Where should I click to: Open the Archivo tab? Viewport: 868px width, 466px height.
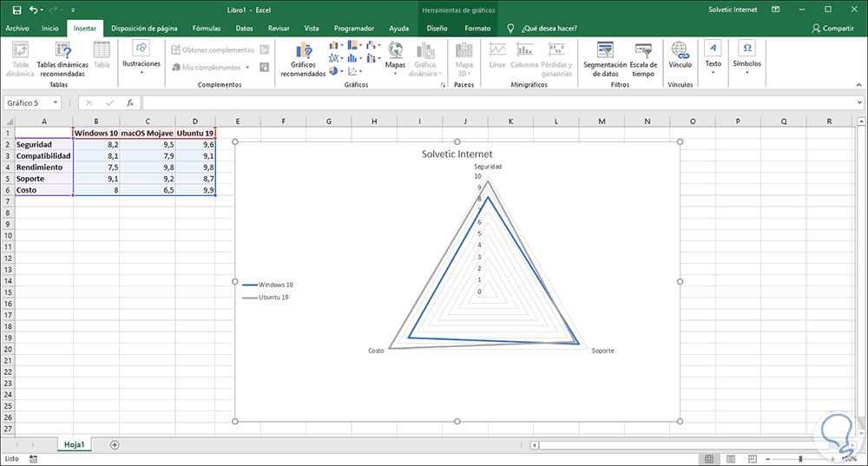(17, 29)
